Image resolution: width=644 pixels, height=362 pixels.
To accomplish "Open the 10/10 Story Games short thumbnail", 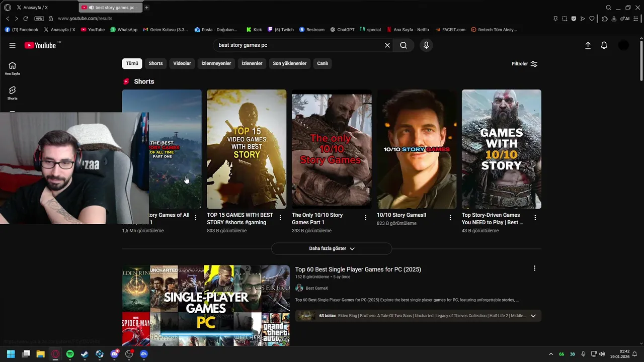I will (417, 149).
